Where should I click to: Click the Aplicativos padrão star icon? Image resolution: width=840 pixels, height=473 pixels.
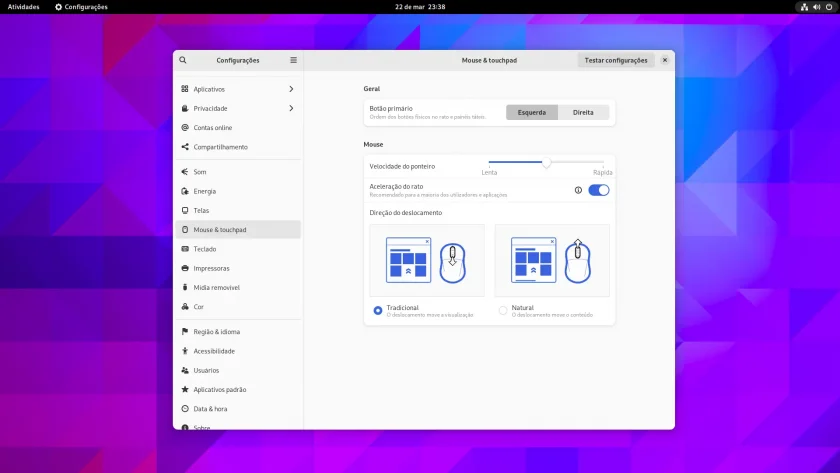tap(185, 389)
